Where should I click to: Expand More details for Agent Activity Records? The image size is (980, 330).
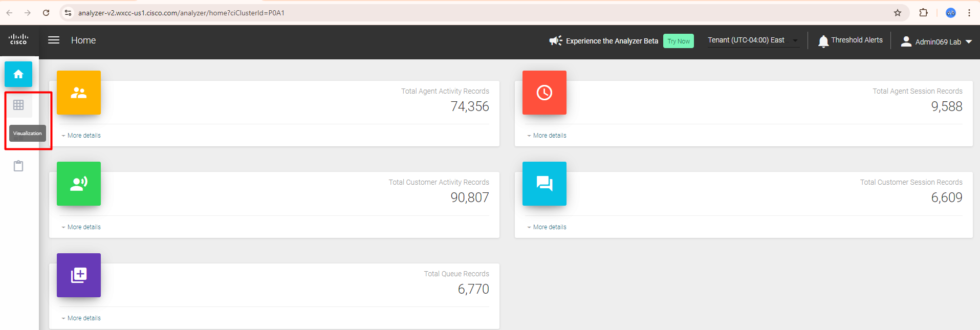81,136
